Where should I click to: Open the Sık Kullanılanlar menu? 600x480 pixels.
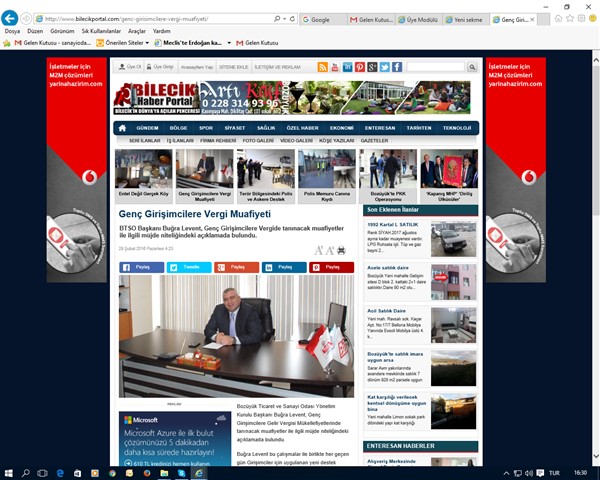(101, 31)
